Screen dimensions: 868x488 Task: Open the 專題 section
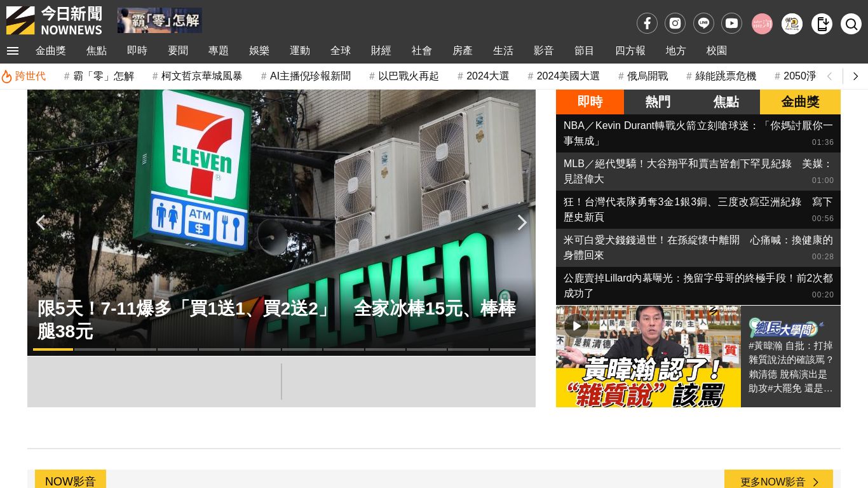pyautogui.click(x=219, y=51)
